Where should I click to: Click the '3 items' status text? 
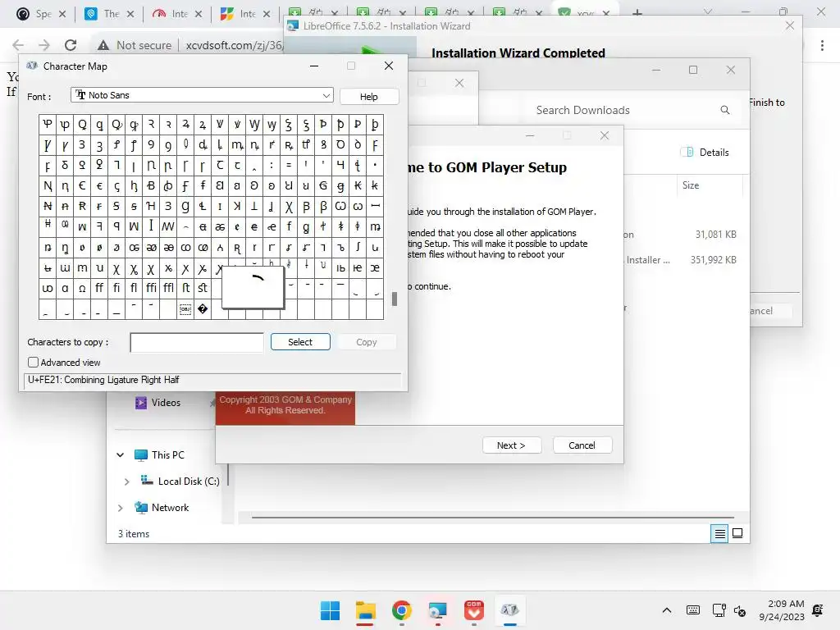point(134,533)
